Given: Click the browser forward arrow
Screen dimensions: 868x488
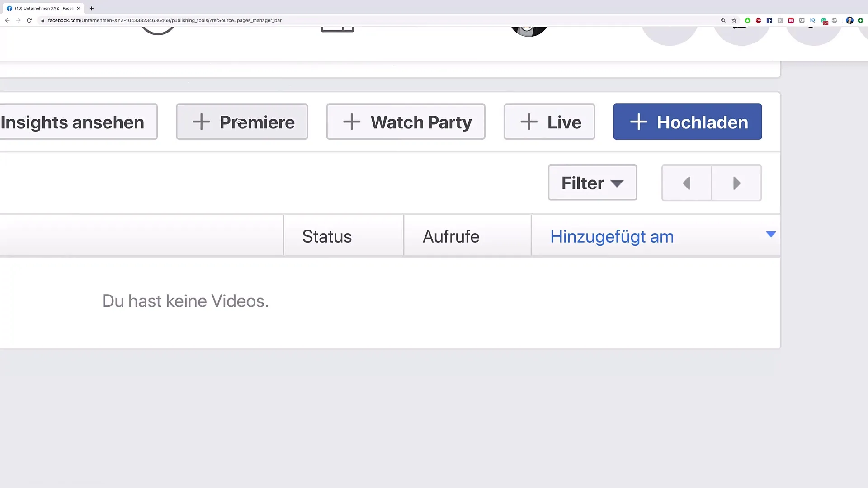Looking at the screenshot, I should (x=18, y=20).
